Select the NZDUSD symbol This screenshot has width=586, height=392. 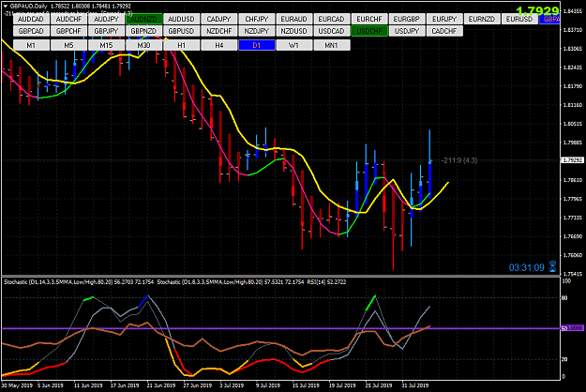point(294,31)
